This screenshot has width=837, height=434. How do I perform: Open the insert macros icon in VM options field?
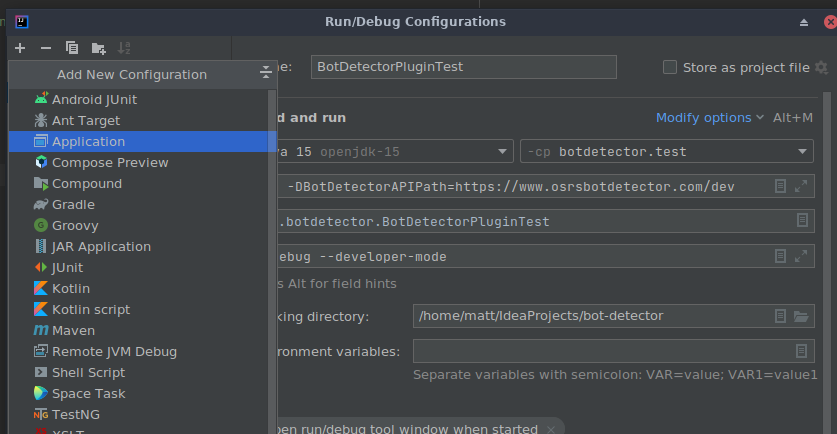tap(780, 186)
